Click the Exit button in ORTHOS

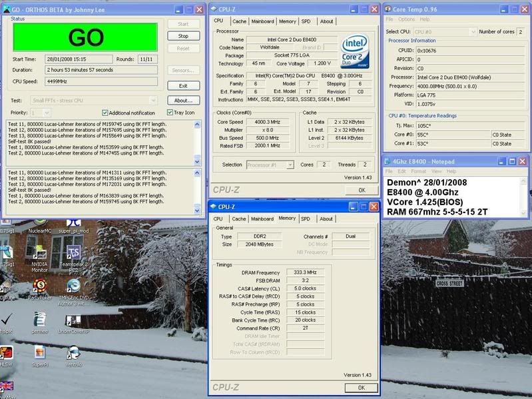[183, 86]
